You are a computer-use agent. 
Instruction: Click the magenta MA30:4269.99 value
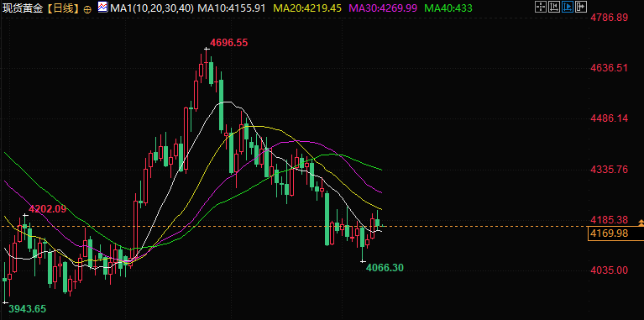383,8
